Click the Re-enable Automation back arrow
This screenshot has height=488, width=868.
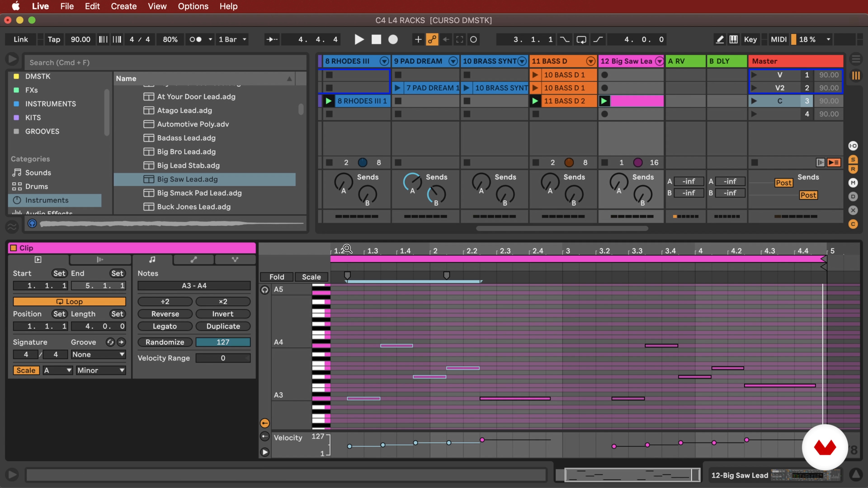446,39
